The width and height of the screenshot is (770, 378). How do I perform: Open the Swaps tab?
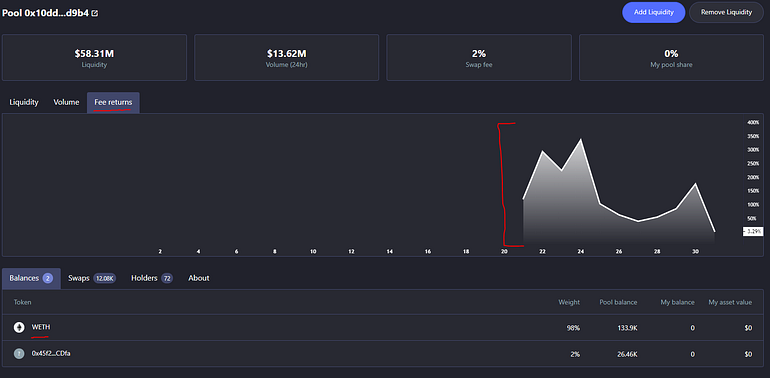click(92, 278)
